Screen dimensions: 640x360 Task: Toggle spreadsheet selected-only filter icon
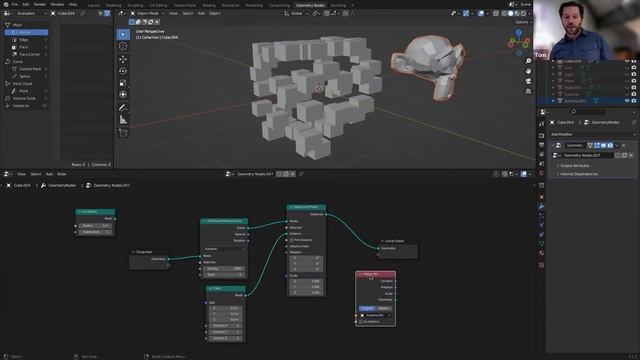(x=100, y=13)
